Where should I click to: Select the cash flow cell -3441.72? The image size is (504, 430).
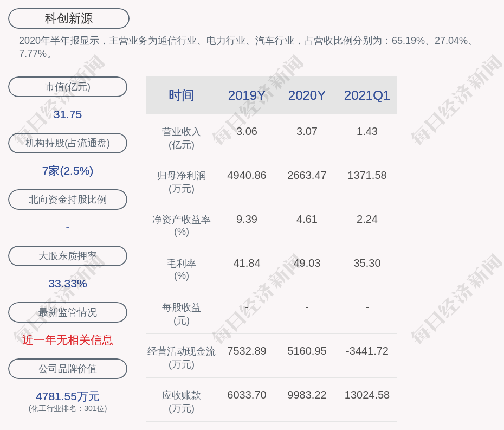pyautogui.click(x=367, y=351)
